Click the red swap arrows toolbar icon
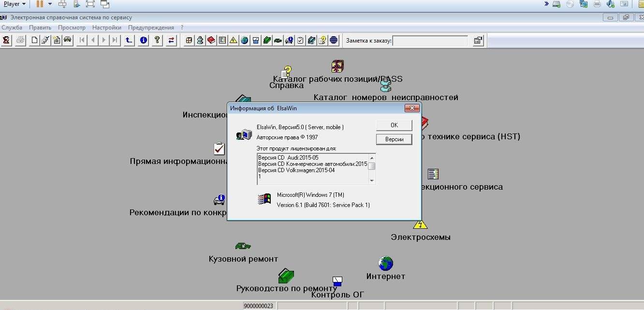Image resolution: width=644 pixels, height=310 pixels. (x=170, y=41)
